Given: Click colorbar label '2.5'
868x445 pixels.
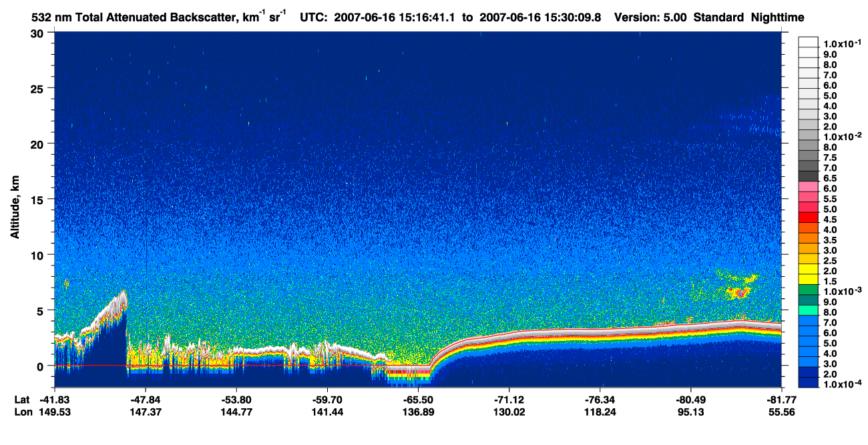Looking at the screenshot, I should pyautogui.click(x=831, y=260).
